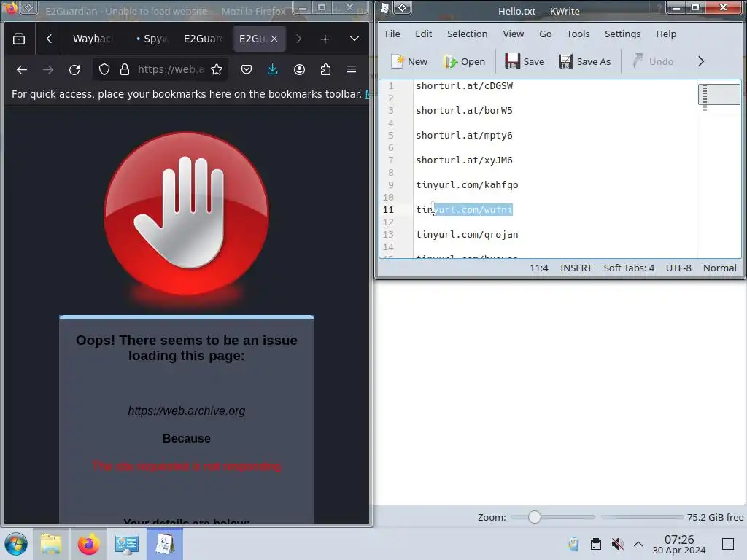The height and width of the screenshot is (560, 747).
Task: Open Firefox account icon
Action: coord(299,69)
